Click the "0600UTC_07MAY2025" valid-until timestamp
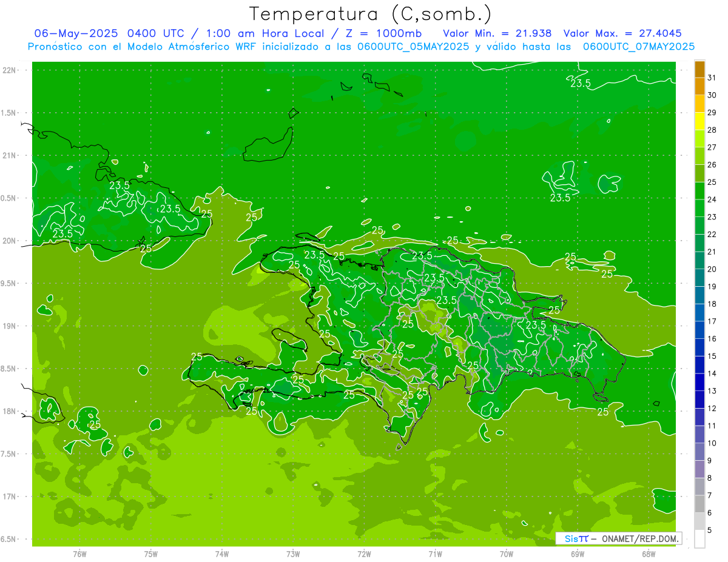The height and width of the screenshot is (562, 728). tap(638, 46)
